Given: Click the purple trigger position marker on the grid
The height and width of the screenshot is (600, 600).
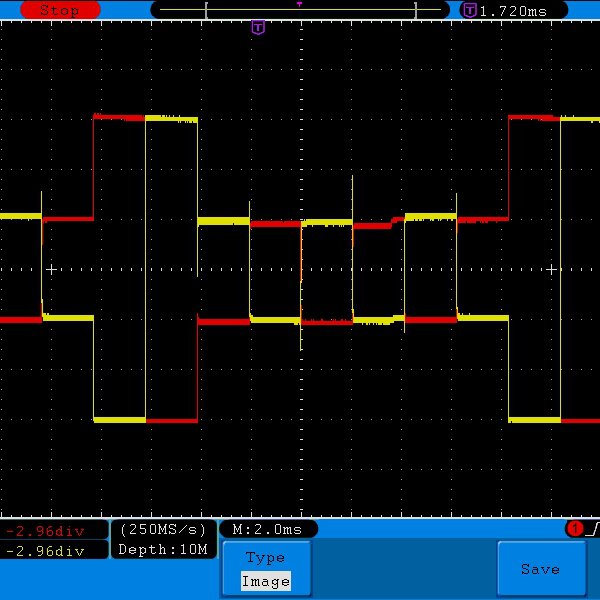Looking at the screenshot, I should point(258,28).
